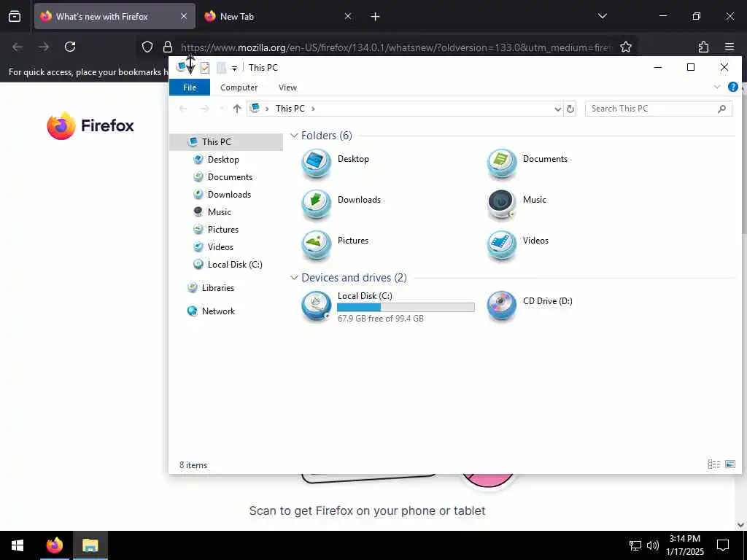Open the Action Center notifications icon
This screenshot has width=747, height=560.
(723, 545)
